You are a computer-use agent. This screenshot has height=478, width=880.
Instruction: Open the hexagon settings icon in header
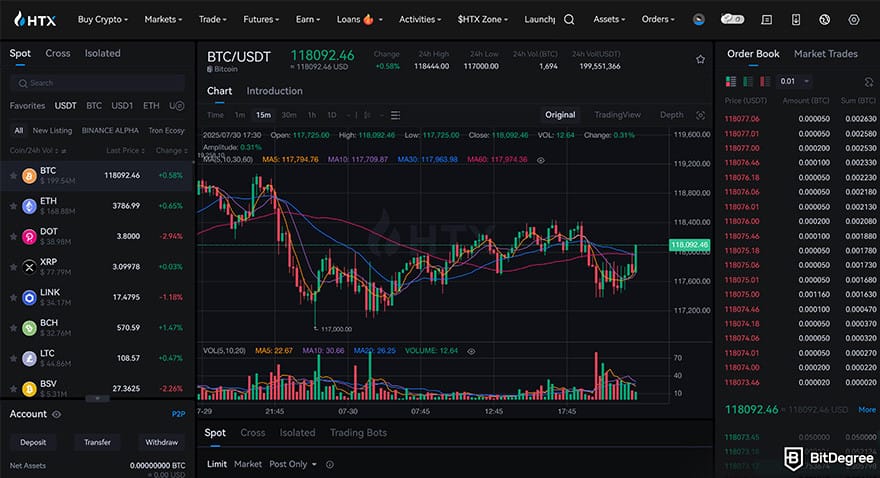coord(854,20)
